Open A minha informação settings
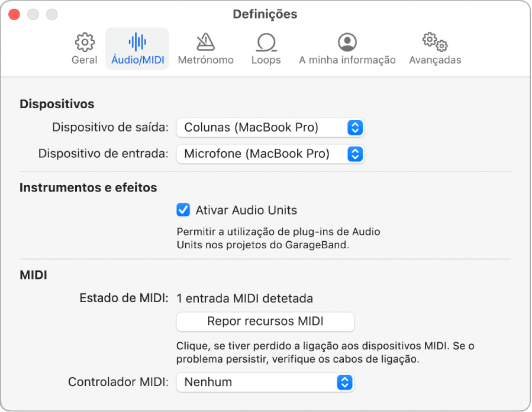The width and height of the screenshot is (532, 412). coord(347,47)
